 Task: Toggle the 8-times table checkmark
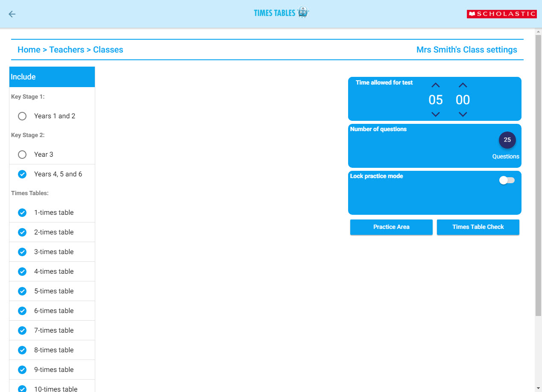pyautogui.click(x=22, y=350)
